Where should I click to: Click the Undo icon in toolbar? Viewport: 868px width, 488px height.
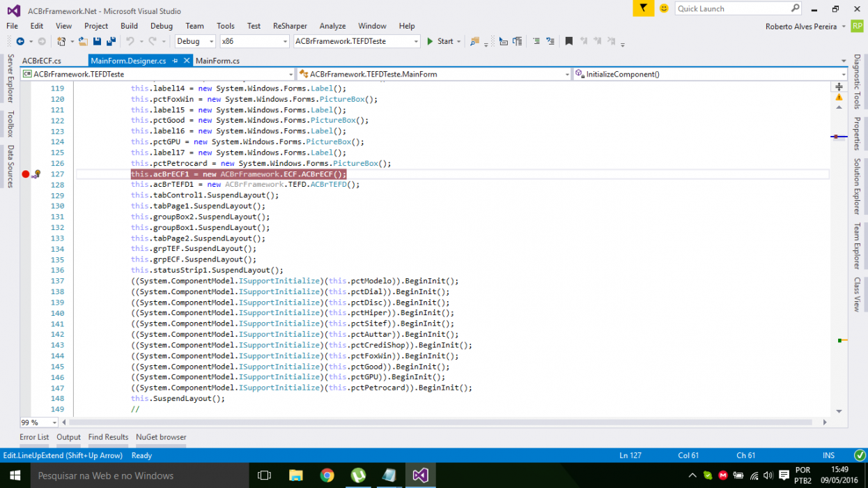click(130, 42)
